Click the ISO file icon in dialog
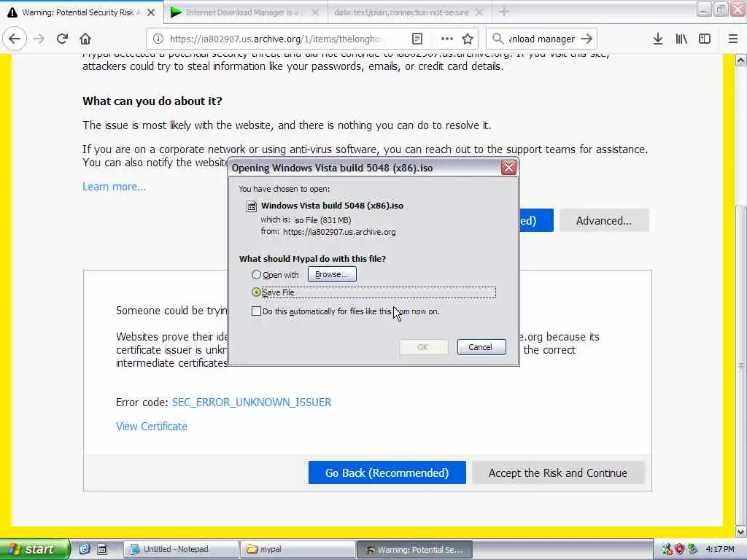This screenshot has width=747, height=560. 251,206
